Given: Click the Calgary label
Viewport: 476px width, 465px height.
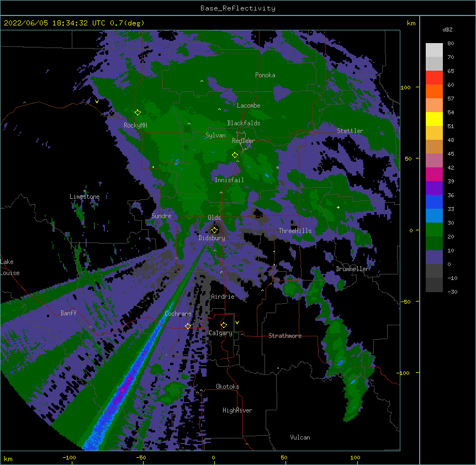Looking at the screenshot, I should coord(220,333).
